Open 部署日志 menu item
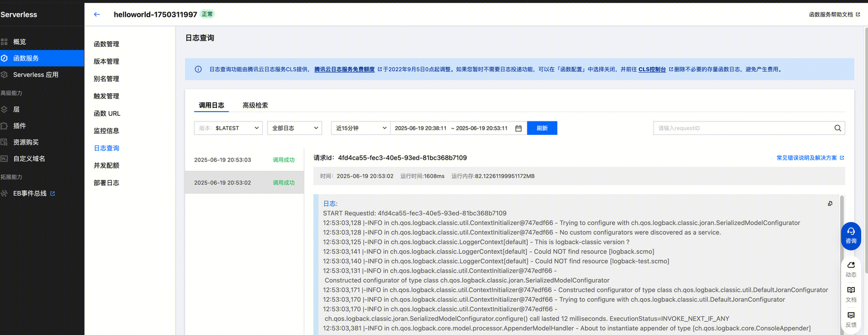The width and height of the screenshot is (868, 335). [x=106, y=183]
